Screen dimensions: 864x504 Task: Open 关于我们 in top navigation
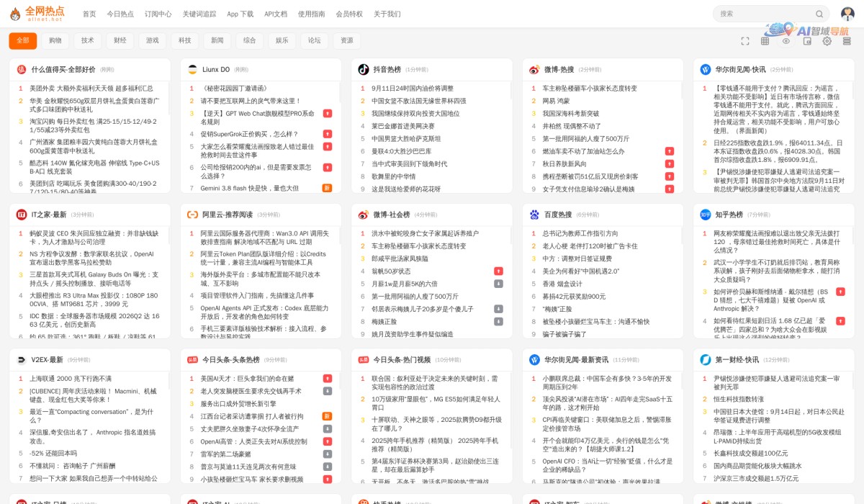pos(387,14)
